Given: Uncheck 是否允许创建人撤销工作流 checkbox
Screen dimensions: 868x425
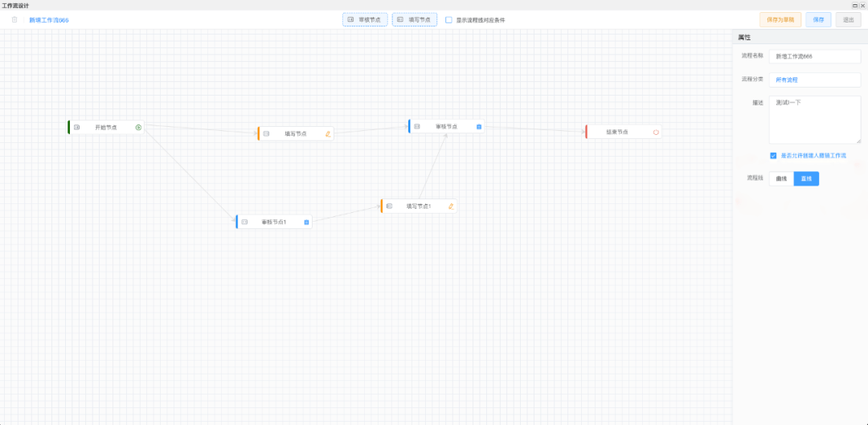Looking at the screenshot, I should [x=773, y=156].
